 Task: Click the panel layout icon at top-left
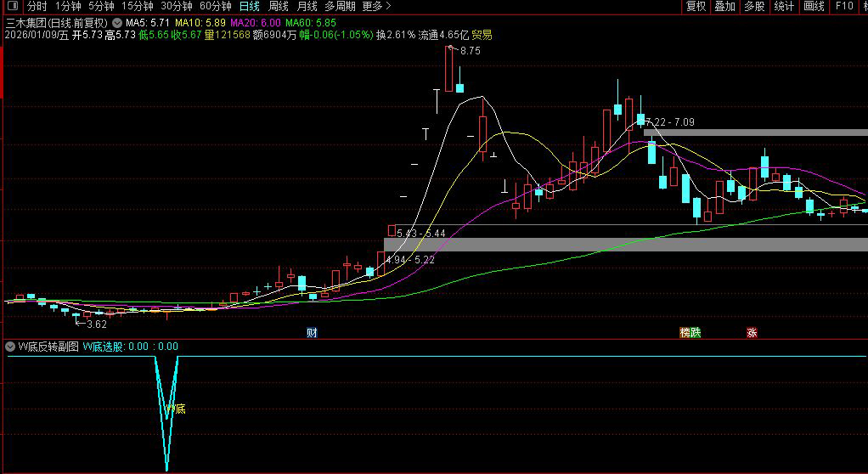[12, 6]
